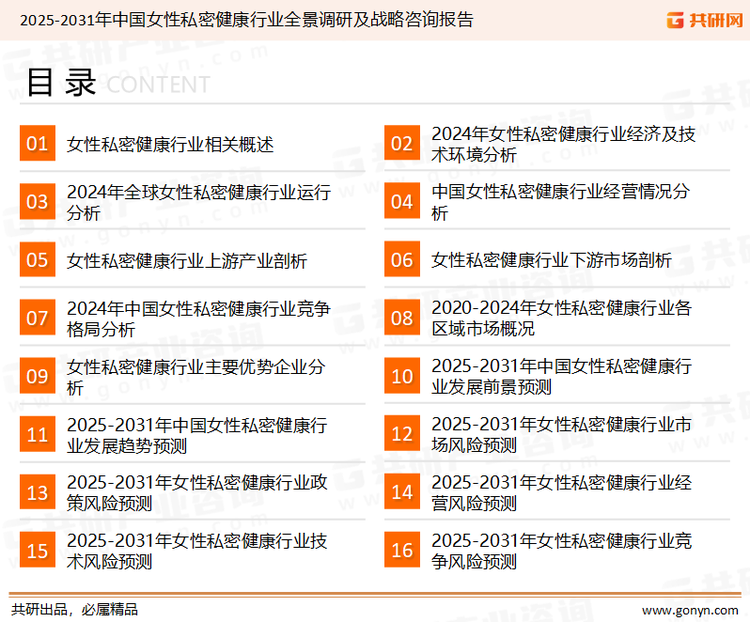Viewport: 750px width, 622px height.
Task: Click the CONTENT subtitle text
Action: (x=158, y=85)
